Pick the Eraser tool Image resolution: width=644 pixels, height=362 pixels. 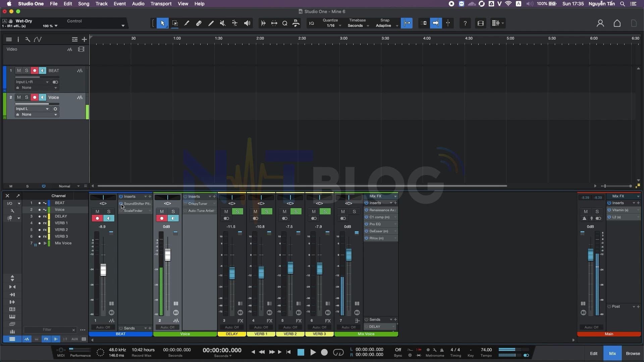pyautogui.click(x=199, y=23)
